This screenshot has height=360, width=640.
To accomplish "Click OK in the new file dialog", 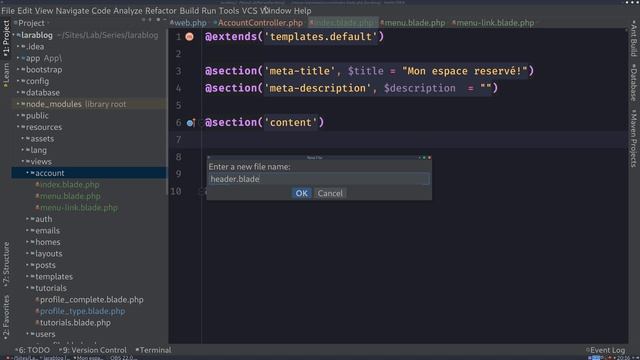I will (x=302, y=193).
